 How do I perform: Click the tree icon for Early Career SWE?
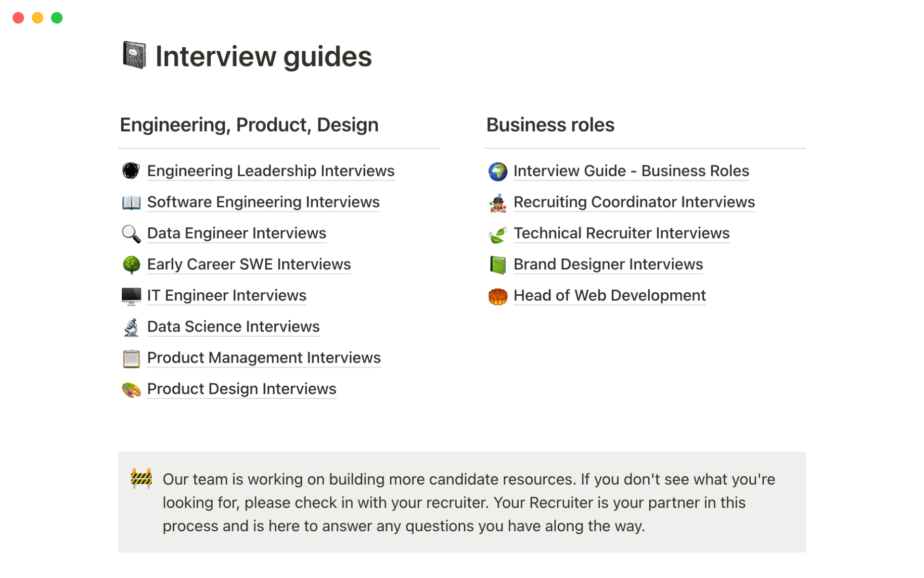tap(131, 264)
